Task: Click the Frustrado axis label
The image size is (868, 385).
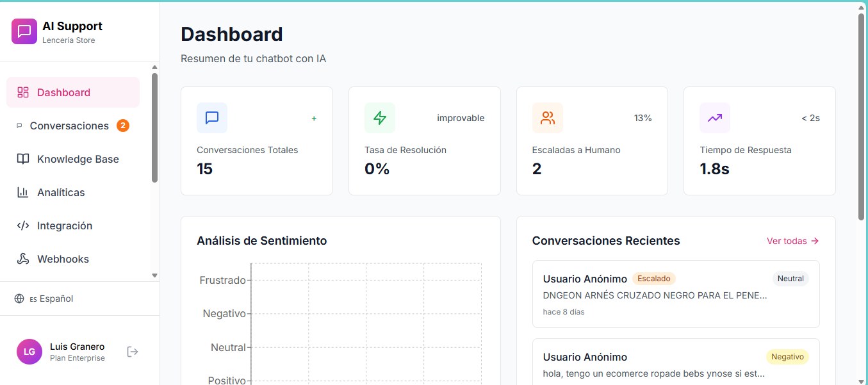Action: tap(223, 280)
